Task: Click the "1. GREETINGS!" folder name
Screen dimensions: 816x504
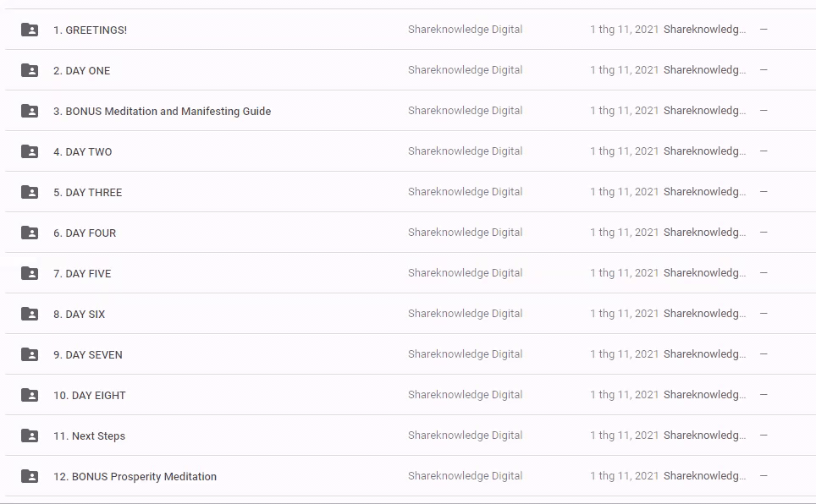Action: click(x=90, y=30)
